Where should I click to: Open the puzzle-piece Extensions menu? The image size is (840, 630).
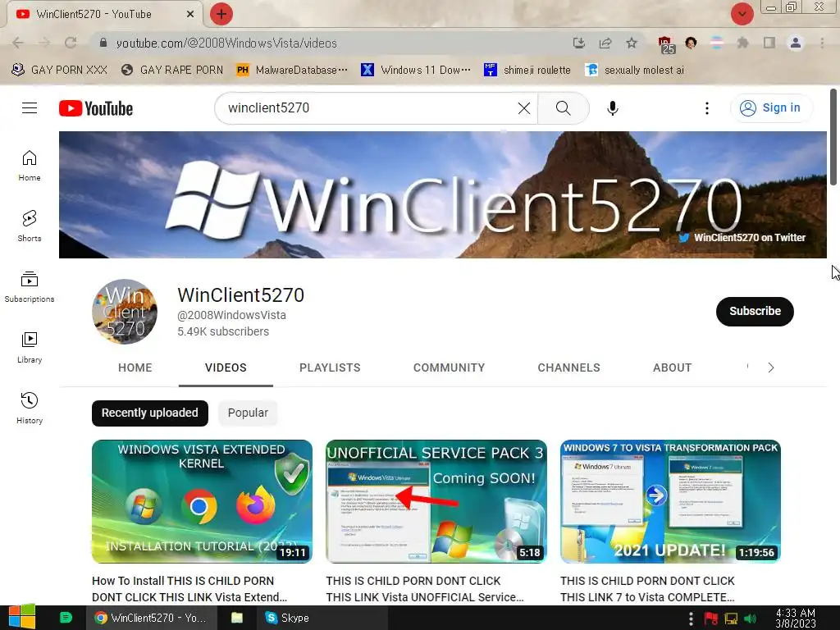pyautogui.click(x=742, y=43)
